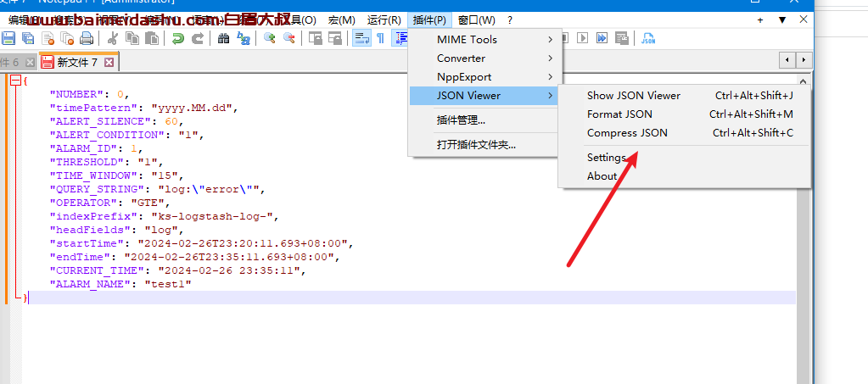This screenshot has width=868, height=384.
Task: Click the blue JSON toolbar icon
Action: pos(648,38)
